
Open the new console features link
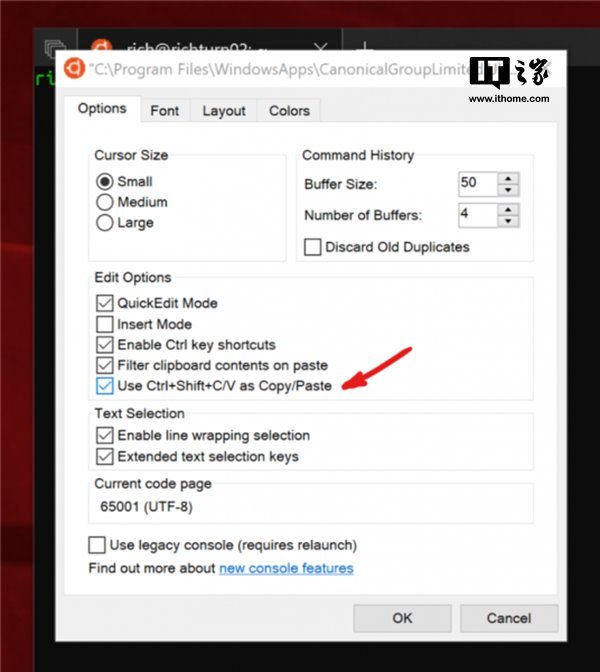(286, 568)
